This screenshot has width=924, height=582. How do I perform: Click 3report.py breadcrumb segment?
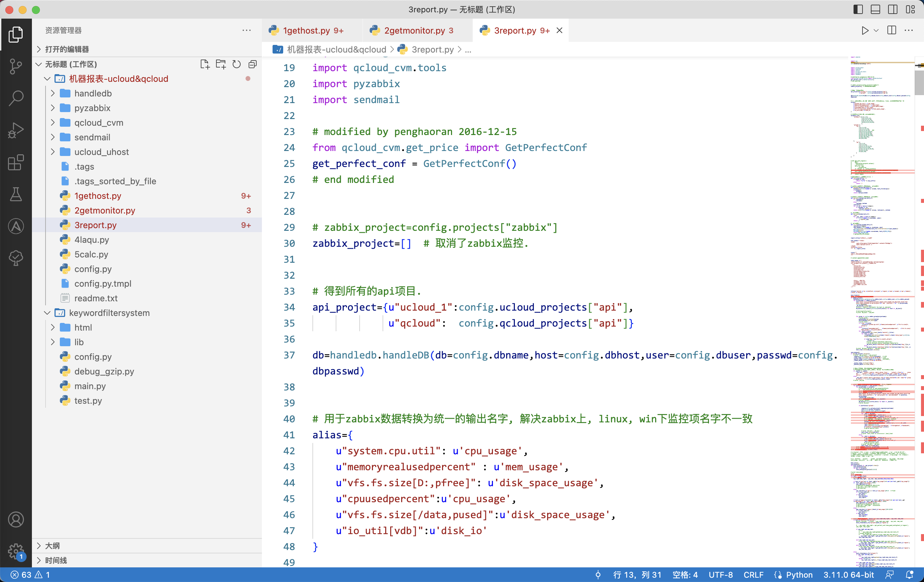click(426, 50)
